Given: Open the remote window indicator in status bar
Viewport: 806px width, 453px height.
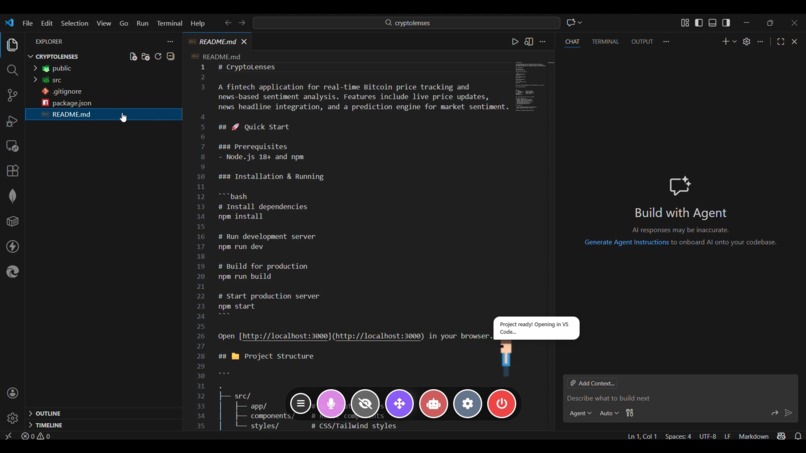Looking at the screenshot, I should (8, 436).
